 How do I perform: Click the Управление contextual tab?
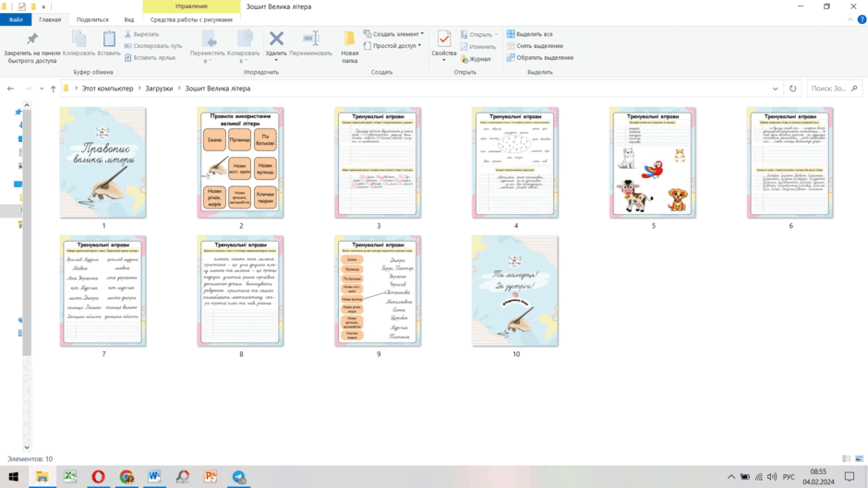point(191,6)
